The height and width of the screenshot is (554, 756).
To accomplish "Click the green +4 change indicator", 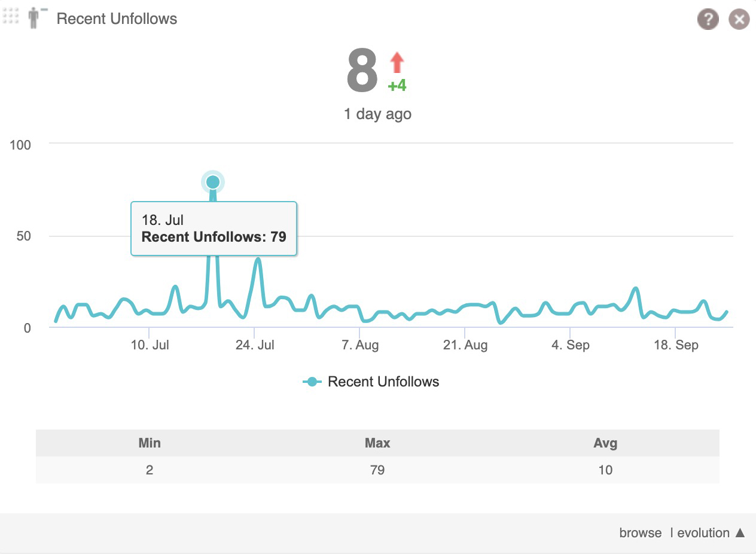I will [397, 86].
